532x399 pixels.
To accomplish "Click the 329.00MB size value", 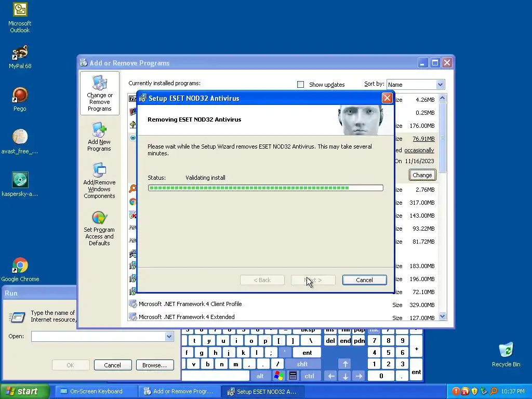I will 422,305.
